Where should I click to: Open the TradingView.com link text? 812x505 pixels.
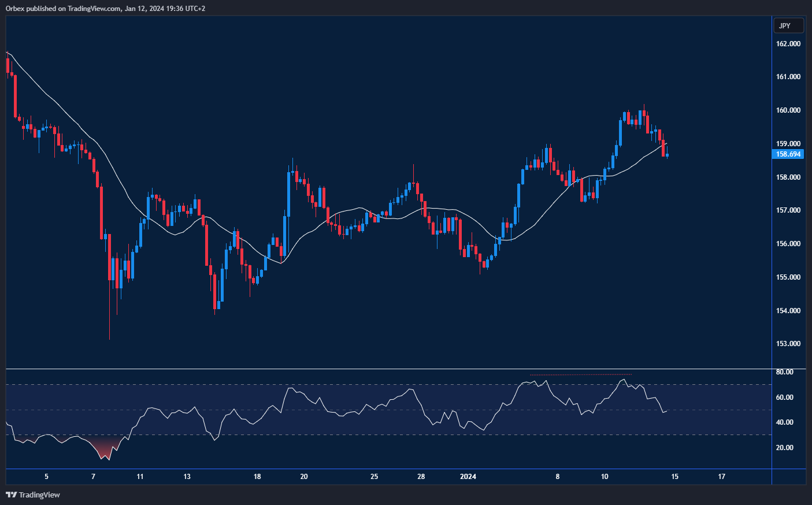coord(92,9)
